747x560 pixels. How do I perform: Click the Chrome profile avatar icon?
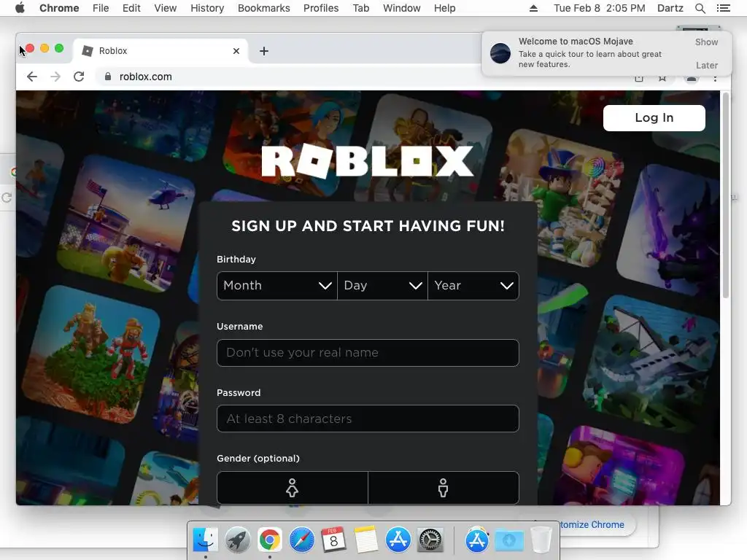coord(692,78)
